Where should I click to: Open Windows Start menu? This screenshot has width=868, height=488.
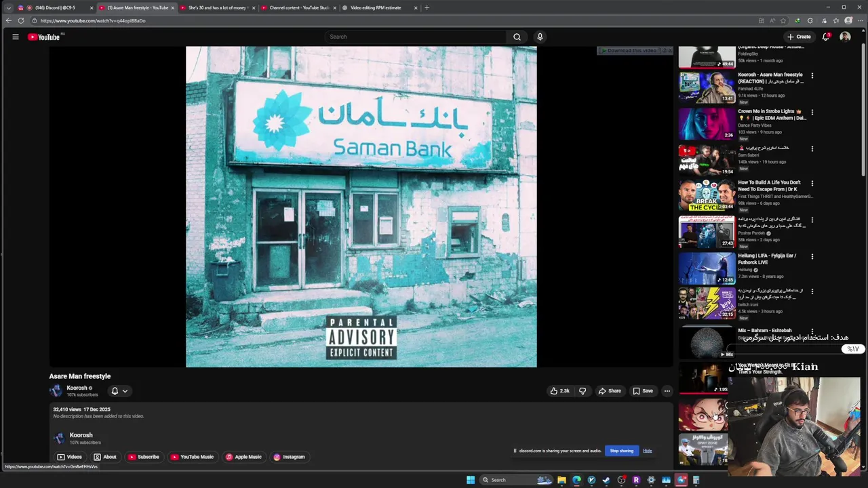coord(471,480)
